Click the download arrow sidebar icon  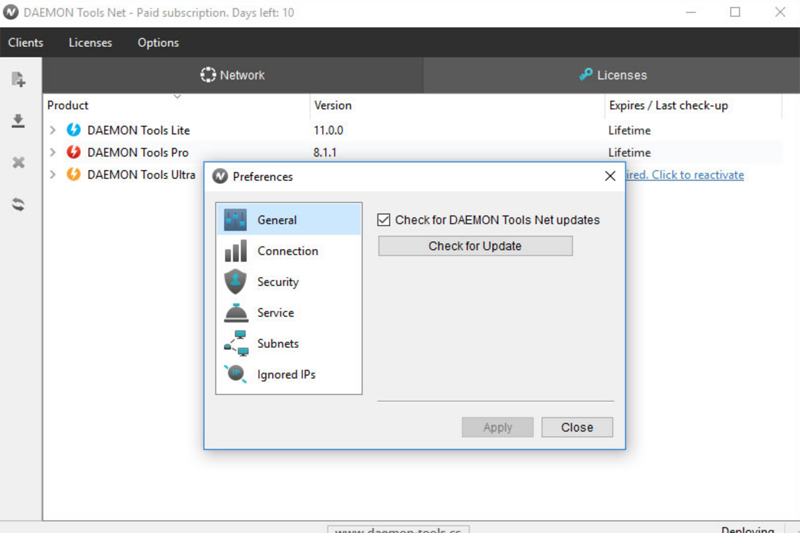tap(18, 121)
